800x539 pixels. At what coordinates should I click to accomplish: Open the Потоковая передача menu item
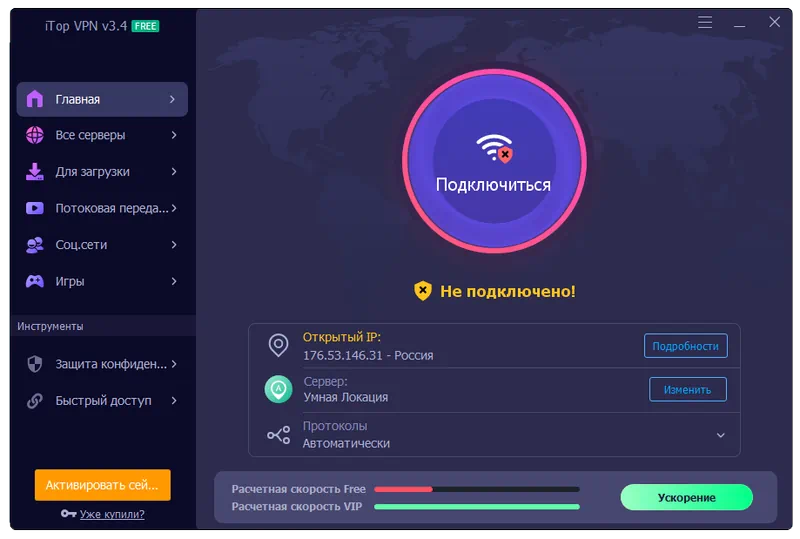(102, 208)
